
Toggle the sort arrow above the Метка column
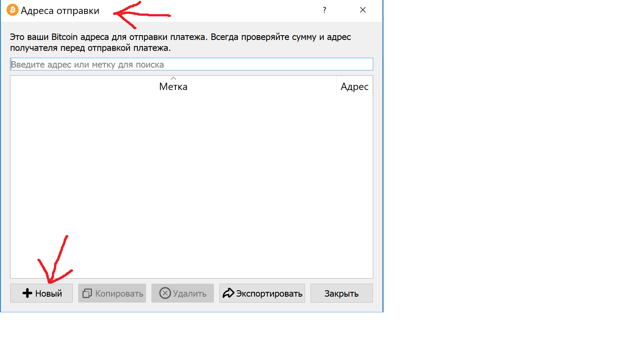[173, 78]
